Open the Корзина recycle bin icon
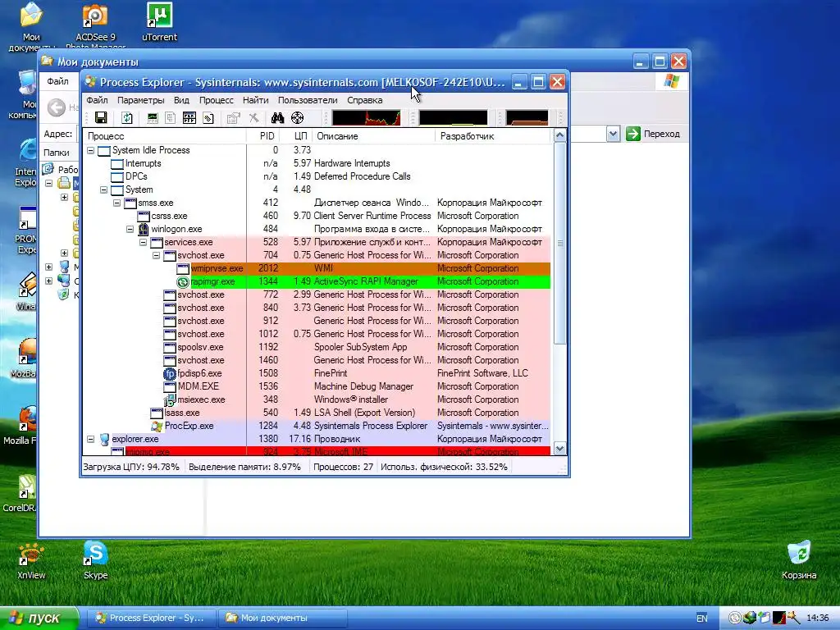The width and height of the screenshot is (840, 630). [799, 560]
